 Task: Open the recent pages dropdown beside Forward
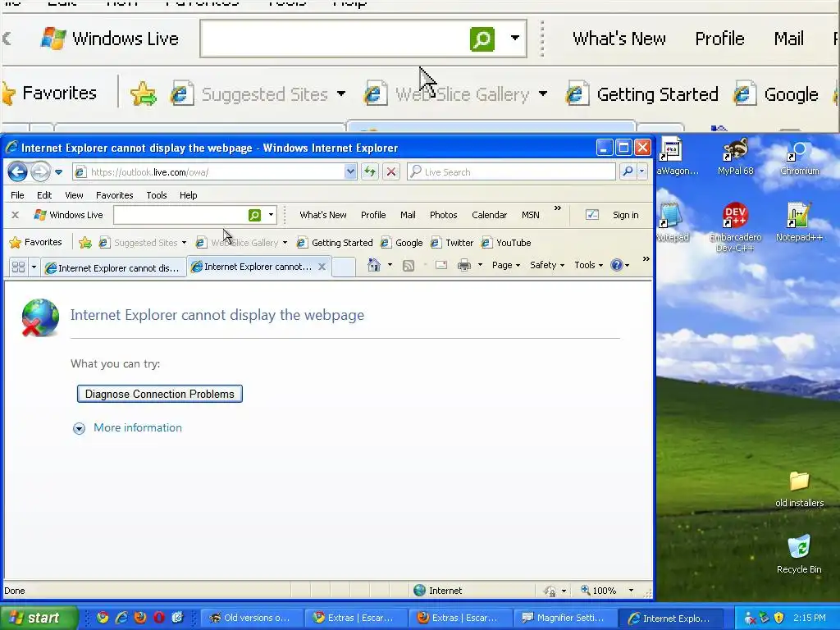point(59,172)
